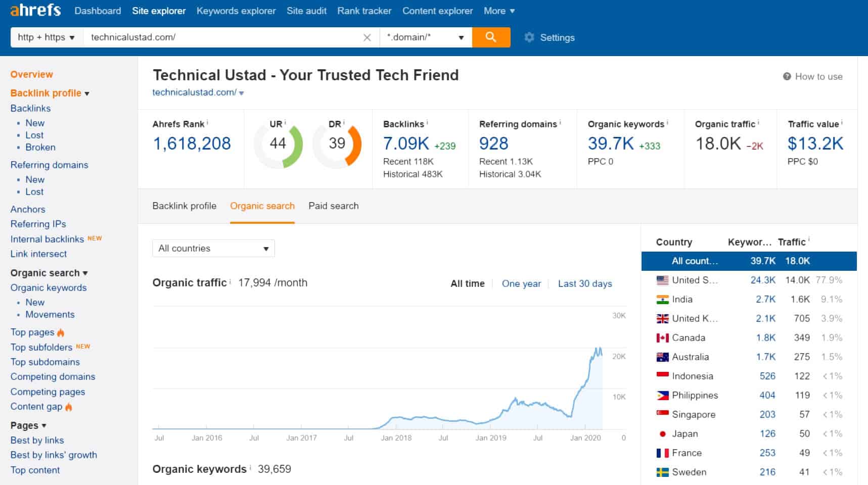
Task: Click the Canada flag icon
Action: [x=662, y=337]
